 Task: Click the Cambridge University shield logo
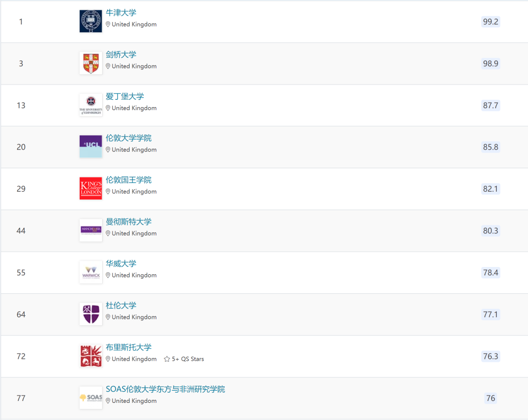point(90,63)
